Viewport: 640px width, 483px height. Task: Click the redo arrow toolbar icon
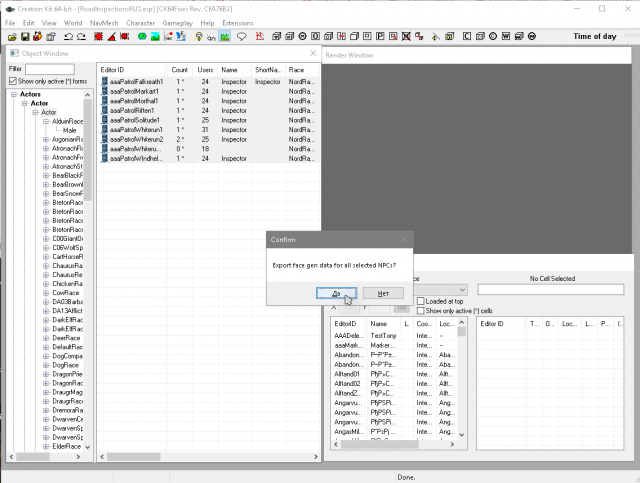83,37
